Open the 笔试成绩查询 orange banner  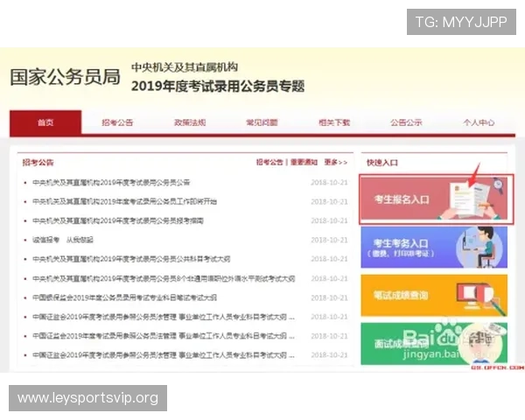point(434,296)
